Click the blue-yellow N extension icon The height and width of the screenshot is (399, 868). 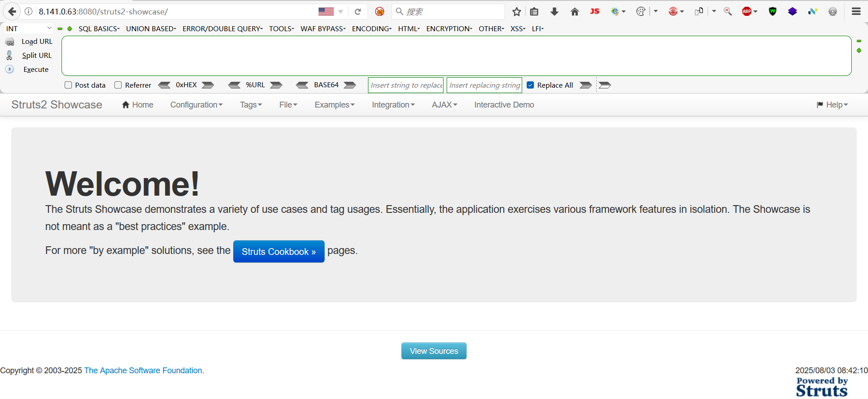pyautogui.click(x=813, y=12)
